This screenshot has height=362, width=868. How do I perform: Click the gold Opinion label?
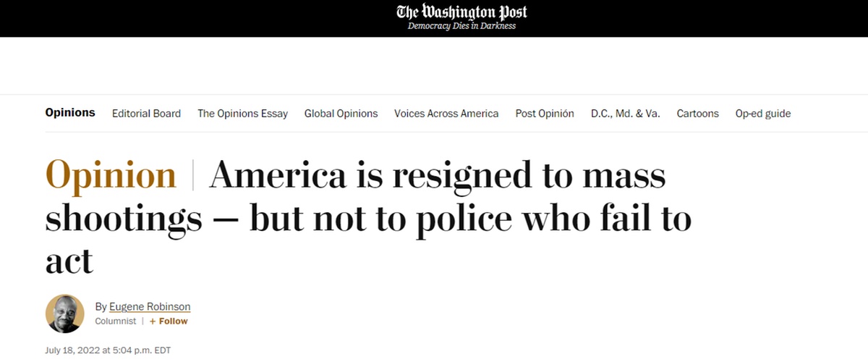111,176
